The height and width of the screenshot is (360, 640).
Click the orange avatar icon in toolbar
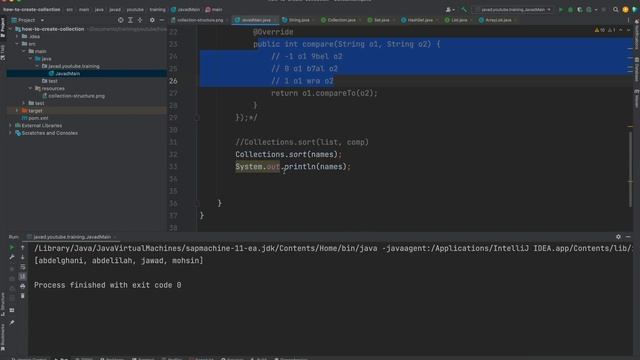pos(625,9)
